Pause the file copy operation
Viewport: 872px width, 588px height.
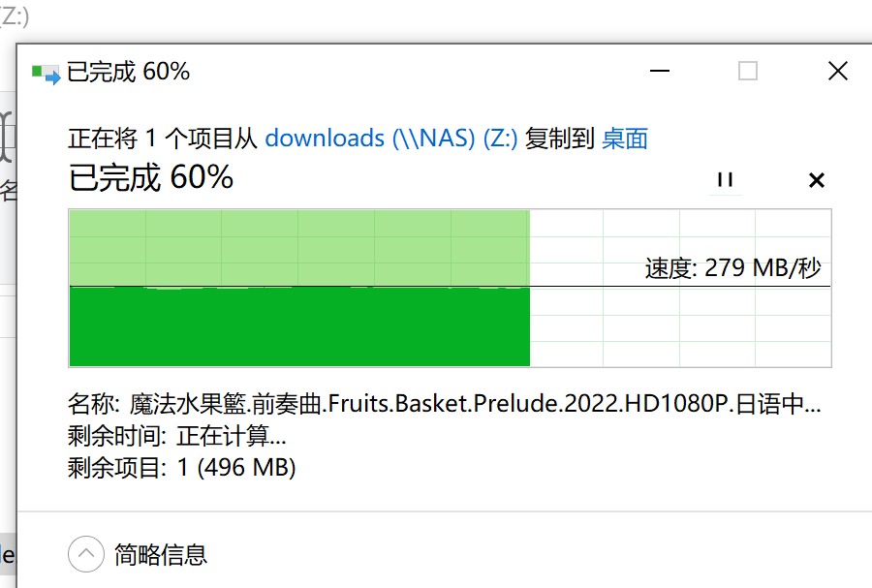click(725, 179)
